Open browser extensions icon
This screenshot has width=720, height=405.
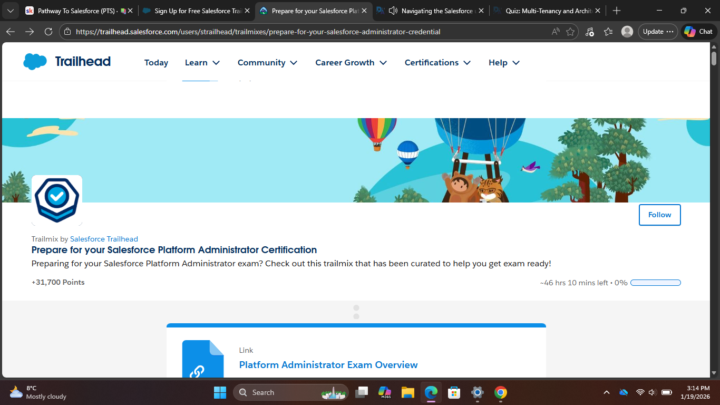click(x=590, y=32)
